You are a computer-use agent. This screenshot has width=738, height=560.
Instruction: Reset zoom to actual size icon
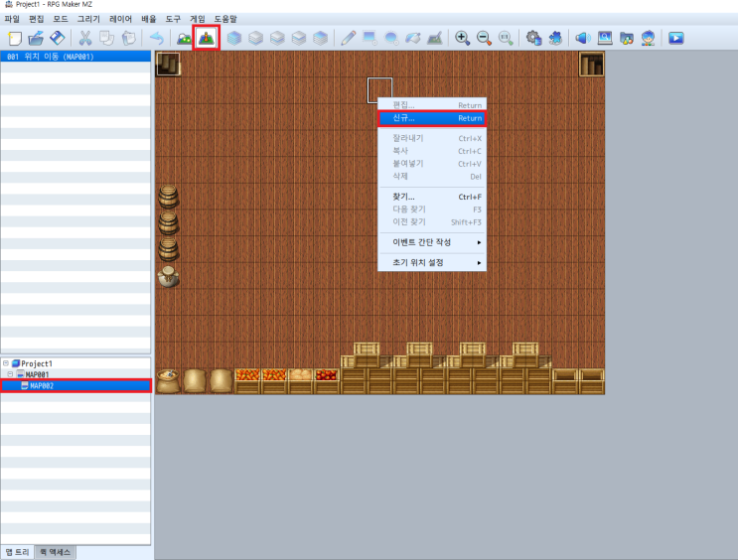pos(506,38)
